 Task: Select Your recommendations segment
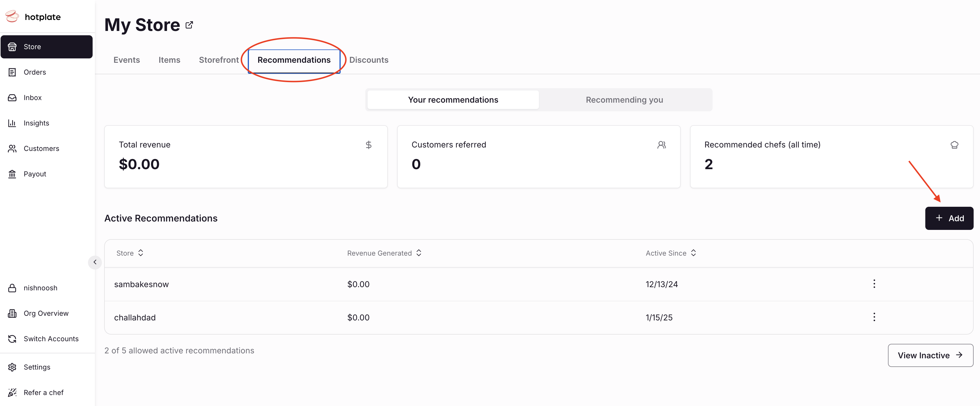point(453,100)
